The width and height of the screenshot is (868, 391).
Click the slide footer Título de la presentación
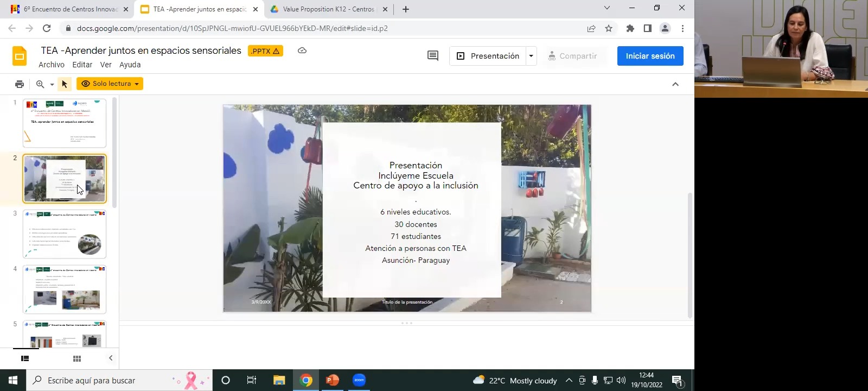coord(407,302)
